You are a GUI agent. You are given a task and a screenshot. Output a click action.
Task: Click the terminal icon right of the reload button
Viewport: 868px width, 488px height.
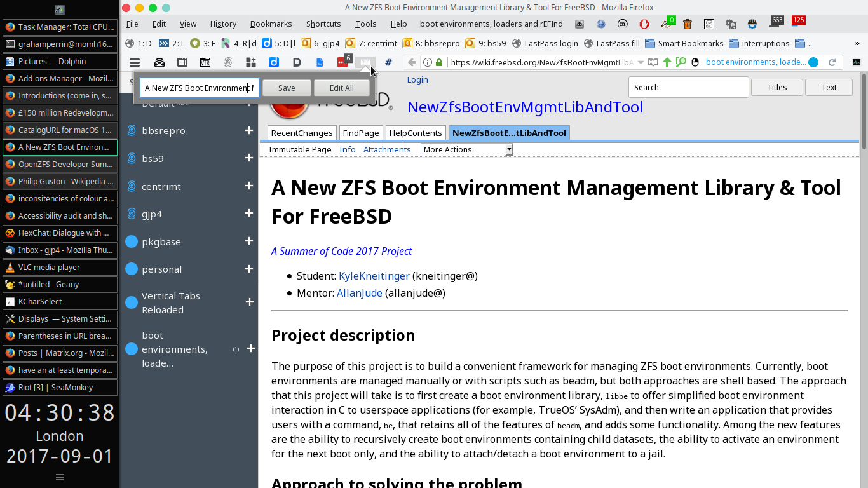pyautogui.click(x=857, y=62)
